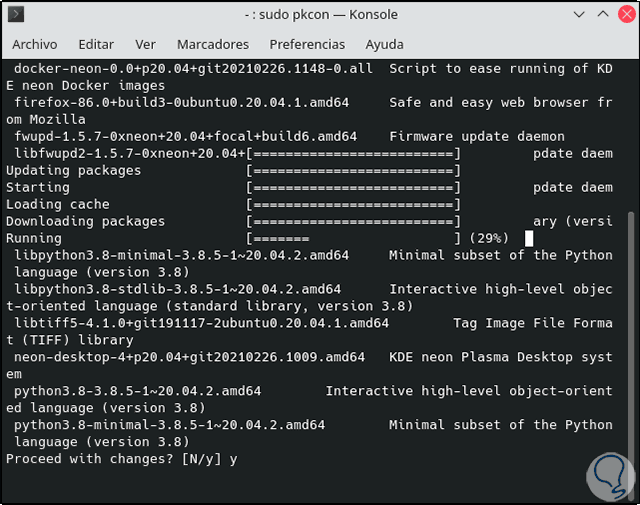The height and width of the screenshot is (505, 640).
Task: Minimize the Konsole window
Action: (582, 15)
